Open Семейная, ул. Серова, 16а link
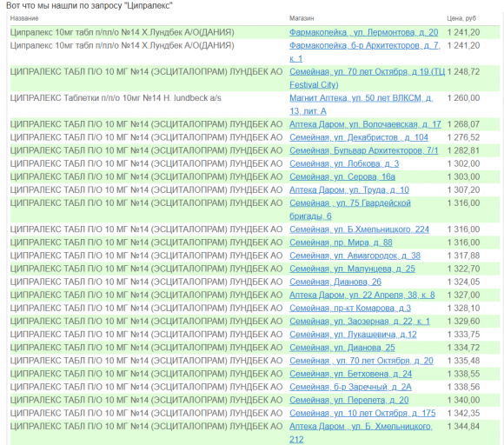The height and width of the screenshot is (445, 504). tap(342, 177)
